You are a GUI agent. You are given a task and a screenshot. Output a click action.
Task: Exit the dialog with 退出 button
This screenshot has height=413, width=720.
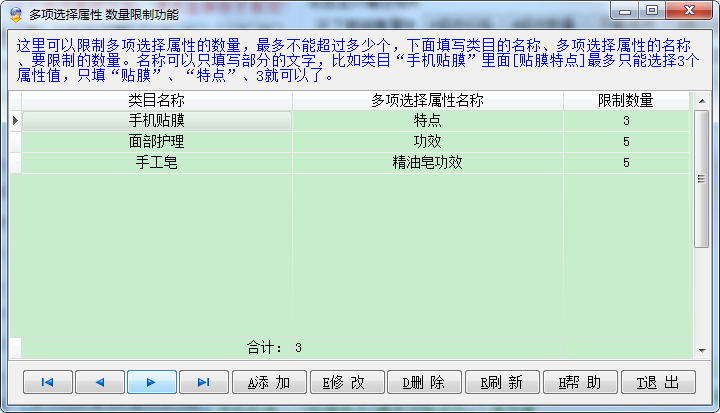point(658,382)
